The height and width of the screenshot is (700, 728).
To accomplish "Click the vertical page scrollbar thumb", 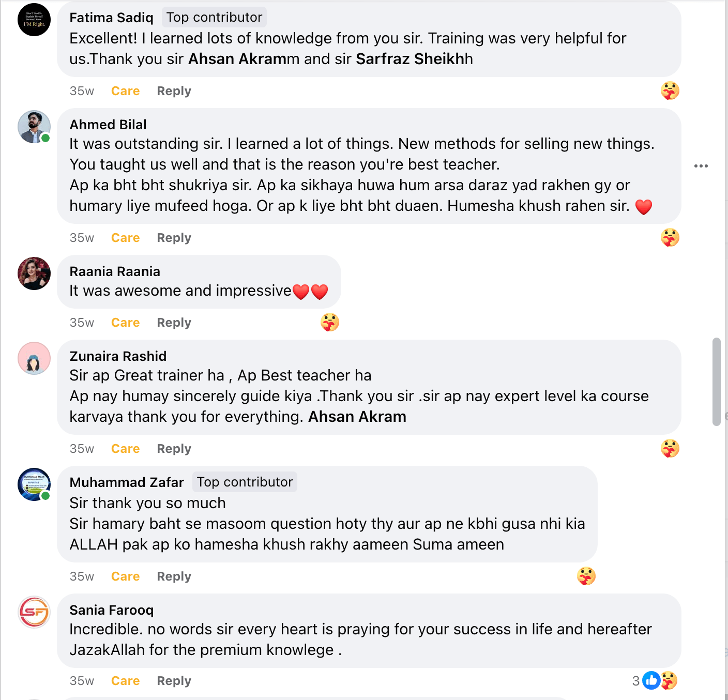I will coord(716,382).
